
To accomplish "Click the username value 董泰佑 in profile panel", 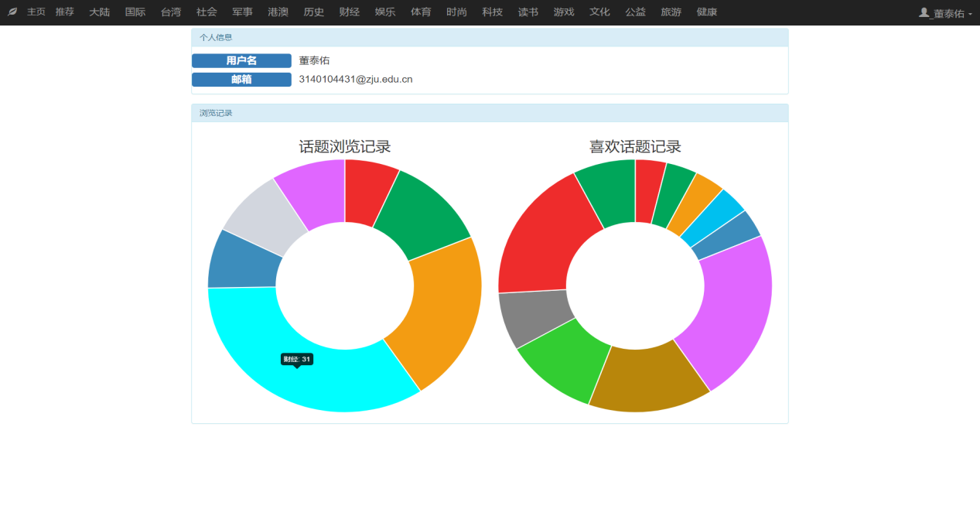I will [314, 60].
